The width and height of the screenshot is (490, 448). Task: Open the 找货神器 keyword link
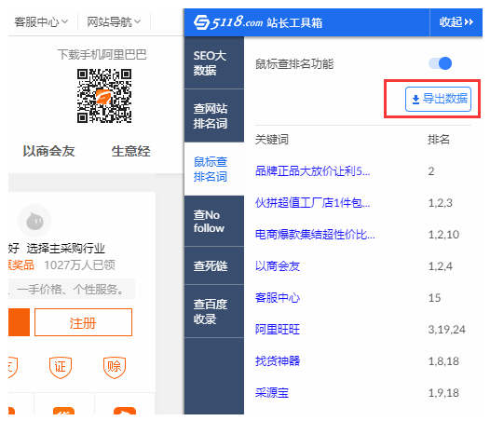(278, 361)
